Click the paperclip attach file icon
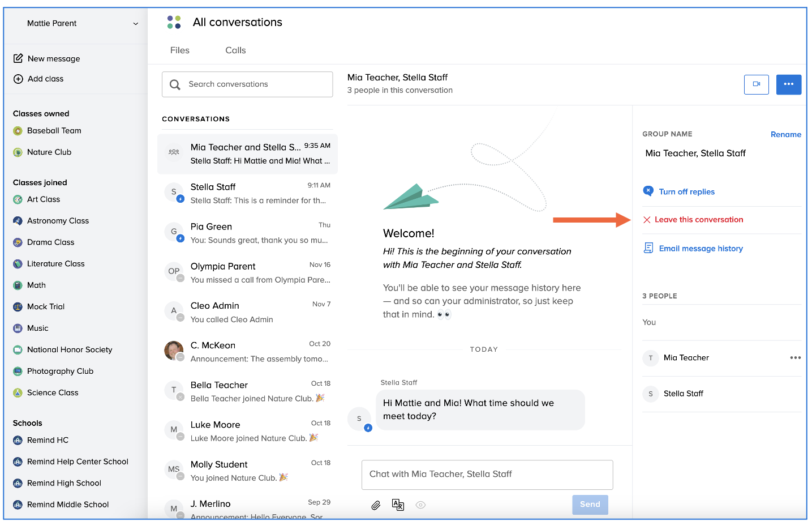The image size is (812, 525). [376, 505]
